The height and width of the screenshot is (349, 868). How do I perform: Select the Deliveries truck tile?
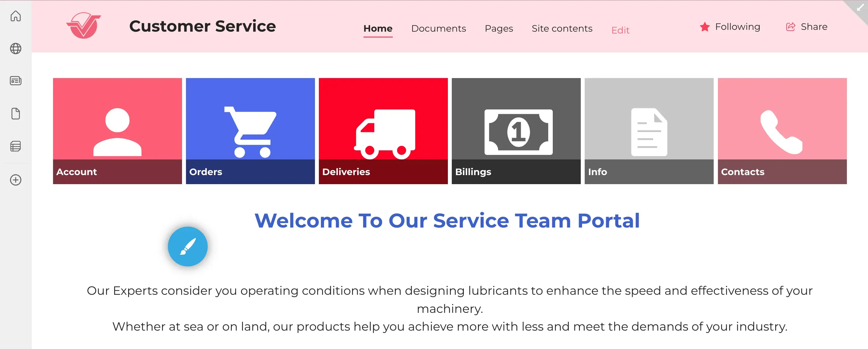click(383, 131)
